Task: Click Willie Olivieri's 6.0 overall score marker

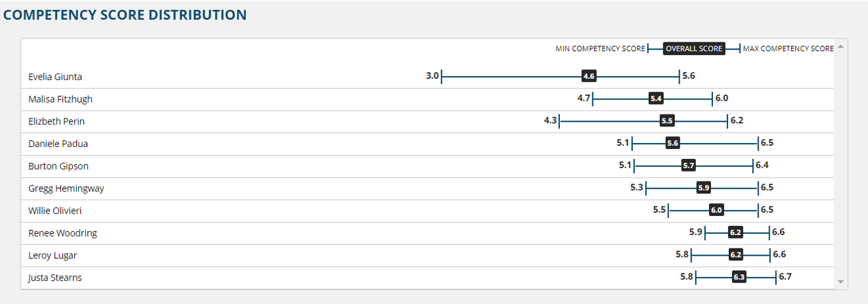Action: [x=716, y=210]
